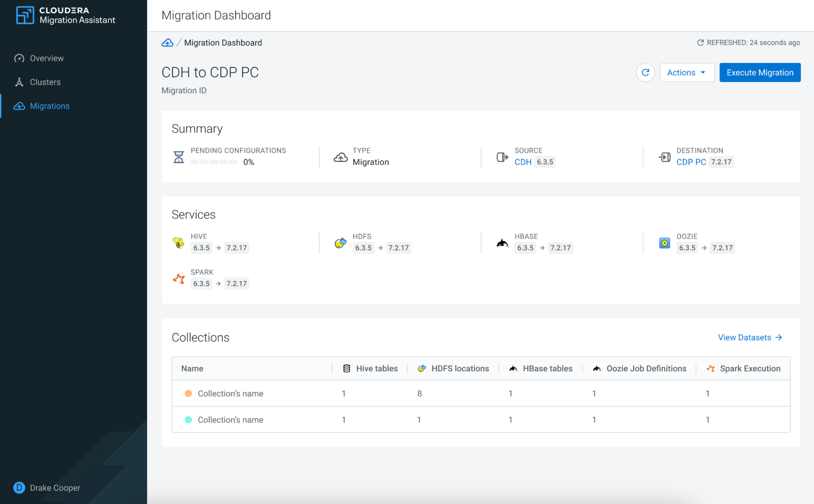Open the CDP PC destination link
This screenshot has width=814, height=504.
691,162
